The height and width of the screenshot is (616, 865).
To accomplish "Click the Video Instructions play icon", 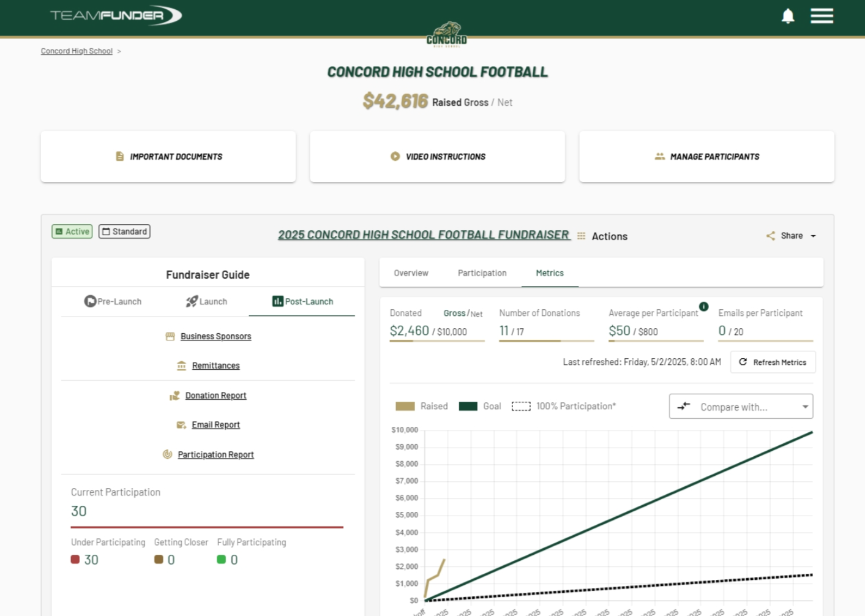I will pos(395,157).
